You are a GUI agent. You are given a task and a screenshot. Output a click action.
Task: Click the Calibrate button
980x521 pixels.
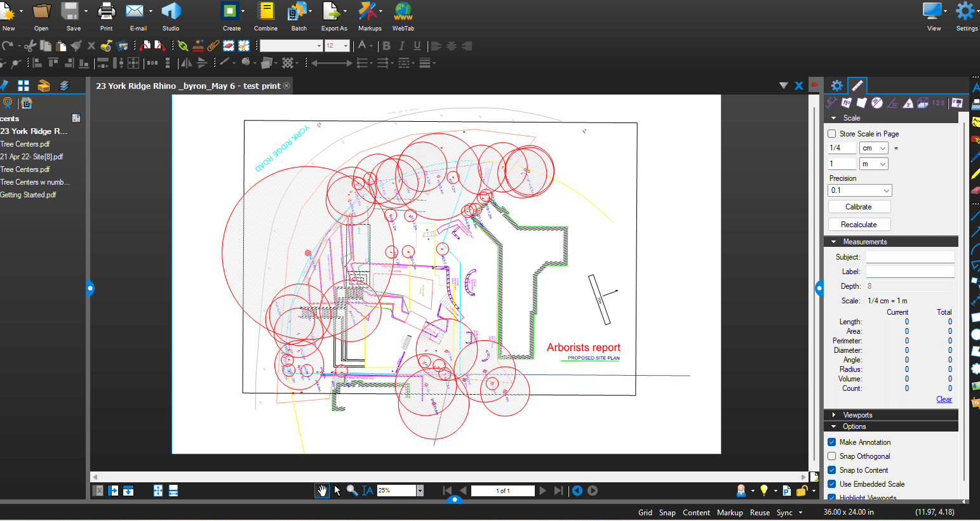[x=859, y=207]
